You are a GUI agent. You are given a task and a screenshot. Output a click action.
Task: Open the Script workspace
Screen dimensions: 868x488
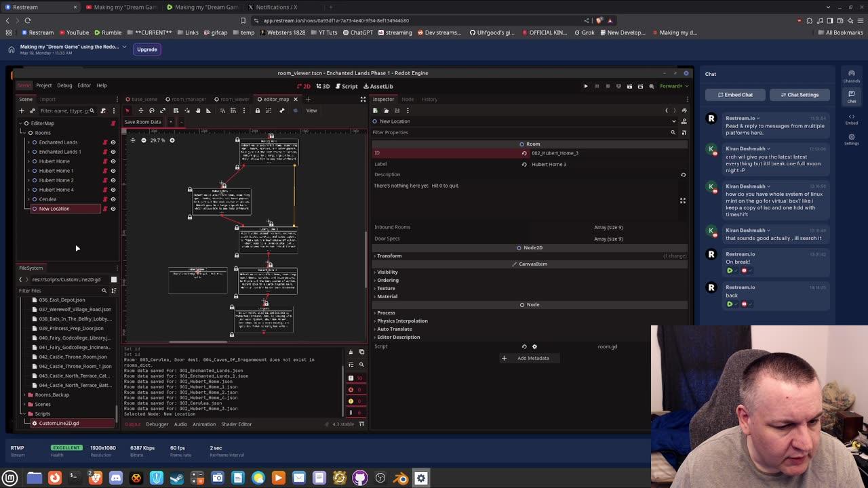pyautogui.click(x=346, y=86)
